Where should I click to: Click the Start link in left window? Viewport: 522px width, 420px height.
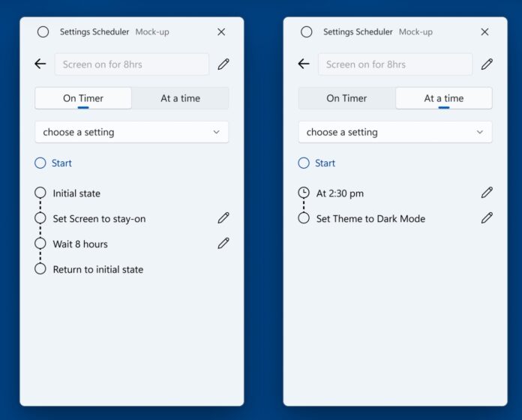coord(61,163)
